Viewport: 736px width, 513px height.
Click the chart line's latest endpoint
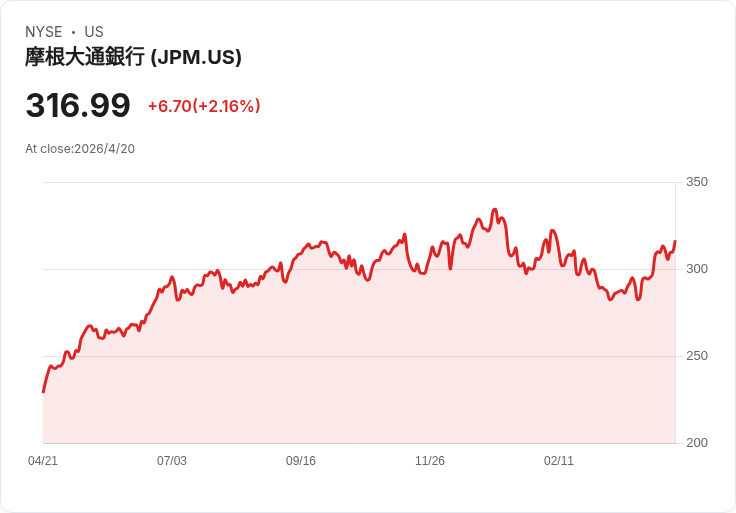pos(675,241)
